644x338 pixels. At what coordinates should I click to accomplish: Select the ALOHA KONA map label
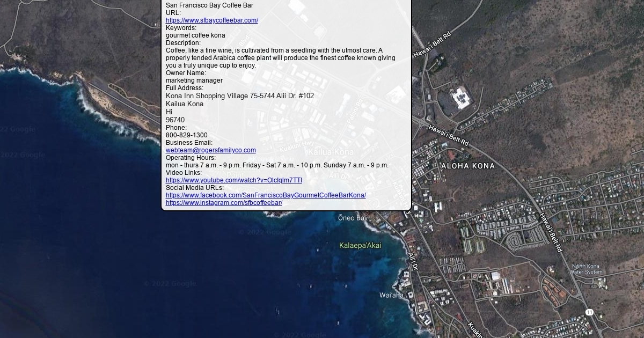[467, 166]
